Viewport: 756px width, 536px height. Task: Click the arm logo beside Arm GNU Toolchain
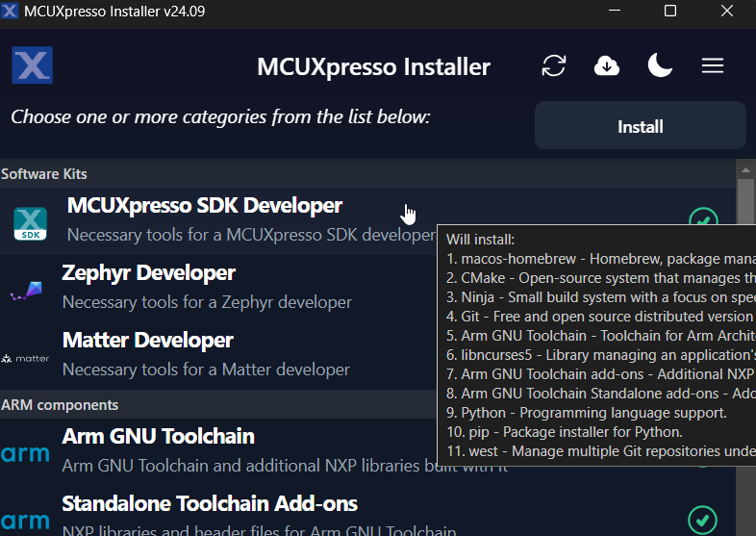coord(25,453)
